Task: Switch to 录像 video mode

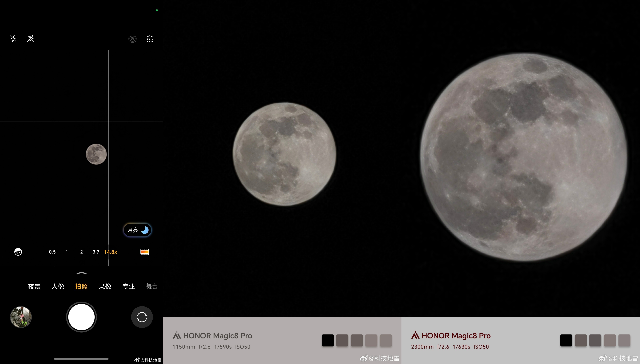Action: point(105,286)
